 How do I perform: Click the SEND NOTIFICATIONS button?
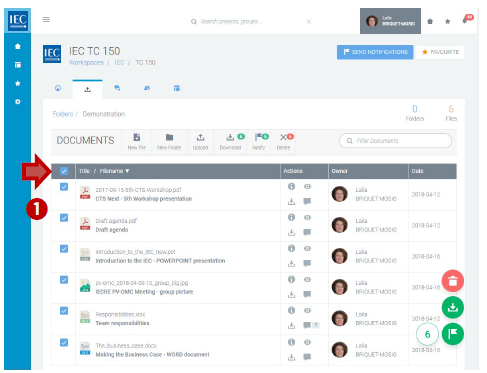375,52
